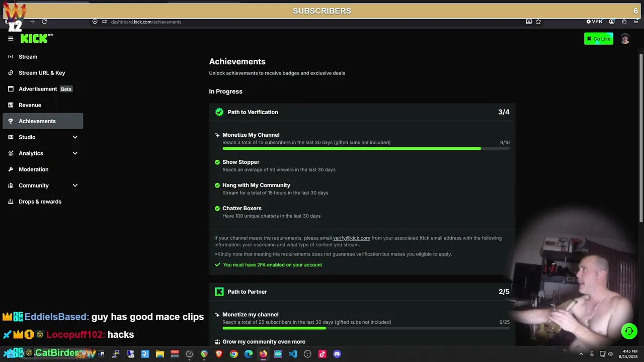Click the Show Stopper green checkmark
The image size is (644, 362).
[217, 162]
